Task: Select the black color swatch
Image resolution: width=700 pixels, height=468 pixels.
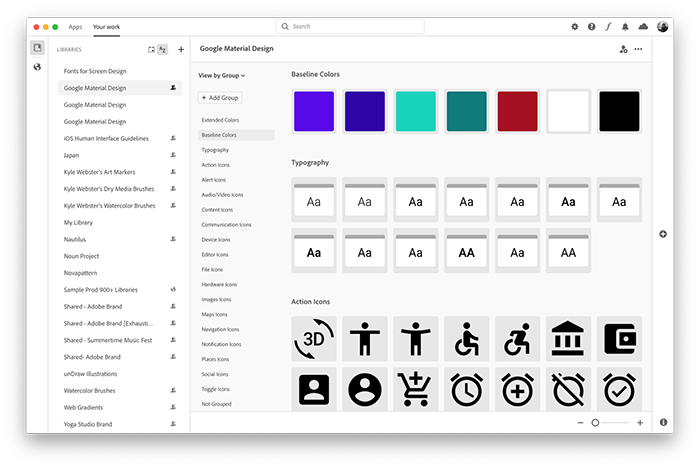Action: pyautogui.click(x=619, y=111)
